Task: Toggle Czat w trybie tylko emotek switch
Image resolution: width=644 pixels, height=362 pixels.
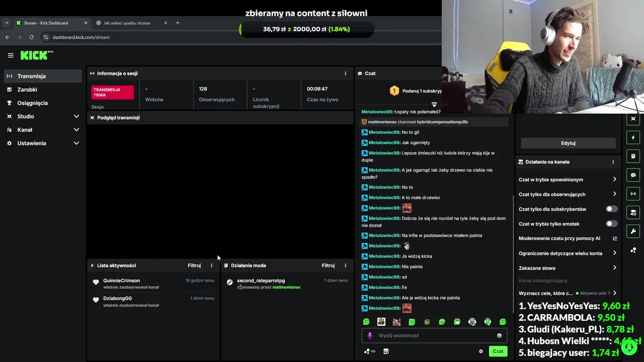Action: (611, 224)
